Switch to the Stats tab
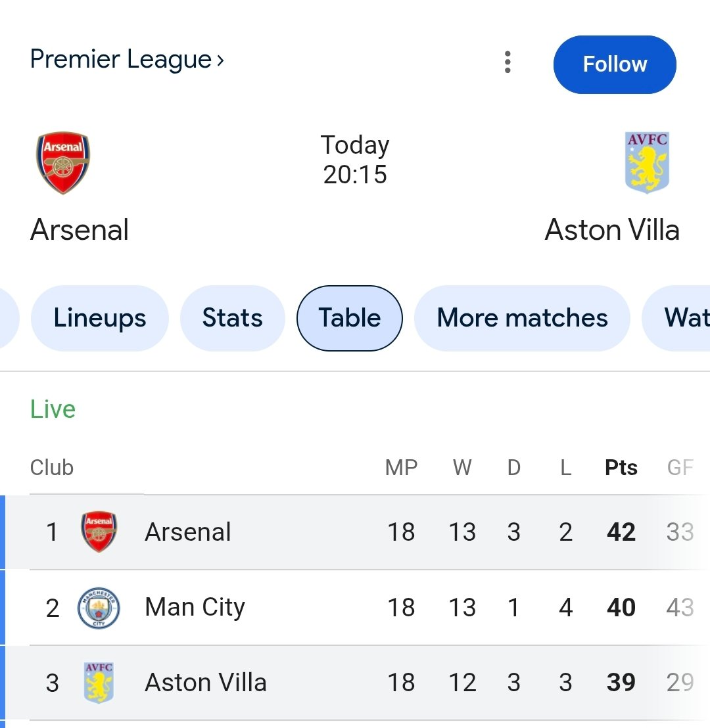Image resolution: width=710 pixels, height=728 pixels. point(232,319)
